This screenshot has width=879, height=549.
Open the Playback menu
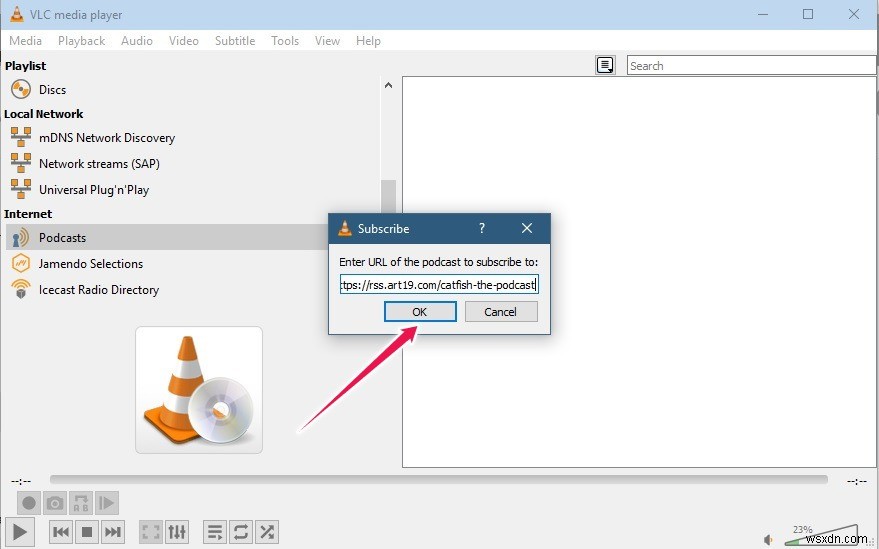pos(81,41)
